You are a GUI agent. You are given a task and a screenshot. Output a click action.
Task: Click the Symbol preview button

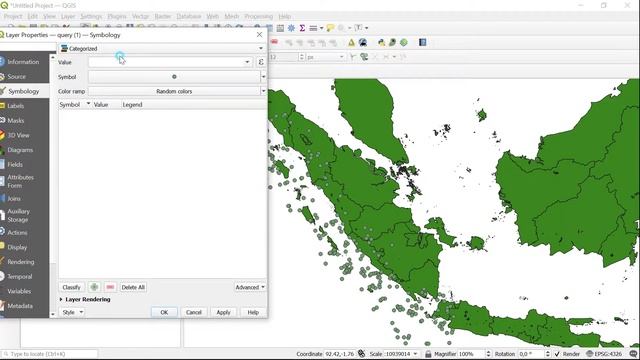click(x=174, y=77)
